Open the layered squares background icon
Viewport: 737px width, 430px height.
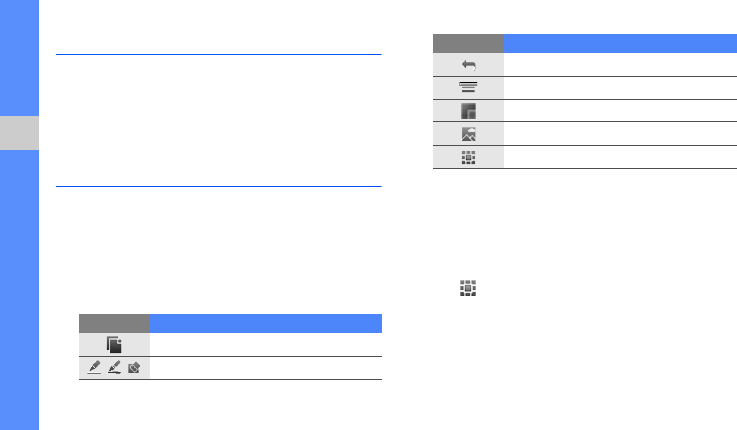(x=468, y=111)
